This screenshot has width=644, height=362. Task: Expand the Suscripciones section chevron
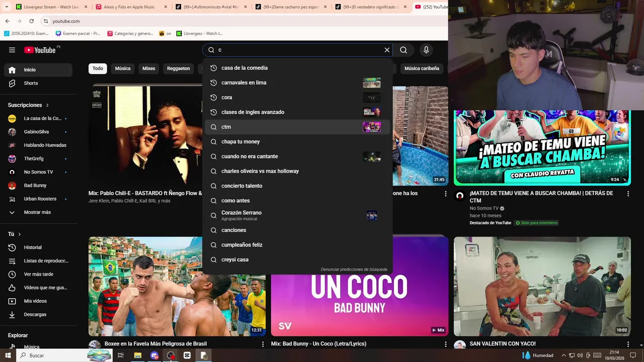47,105
